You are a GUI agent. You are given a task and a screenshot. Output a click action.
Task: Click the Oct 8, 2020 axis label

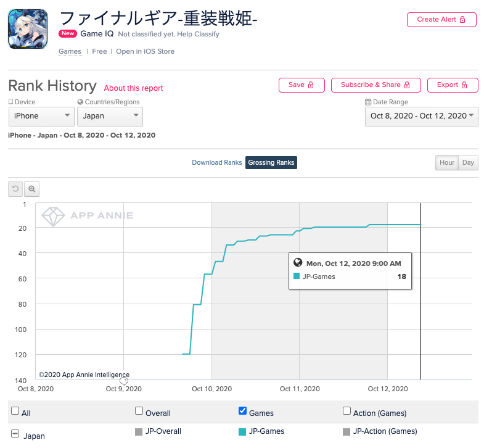(x=36, y=389)
